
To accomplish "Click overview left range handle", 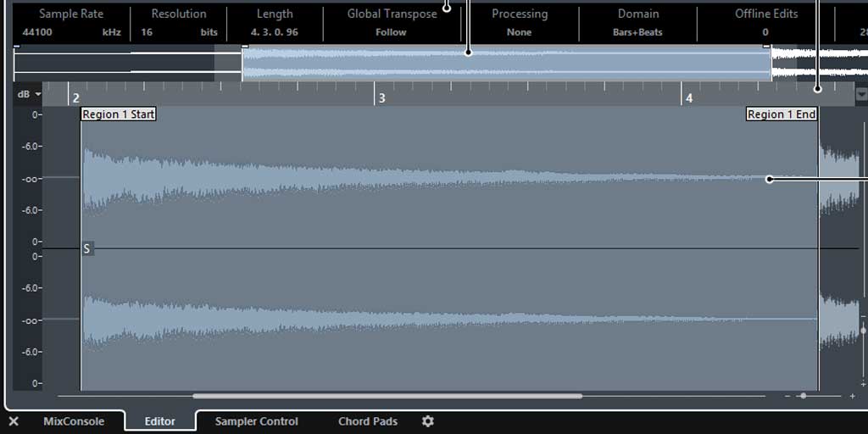I will (243, 47).
